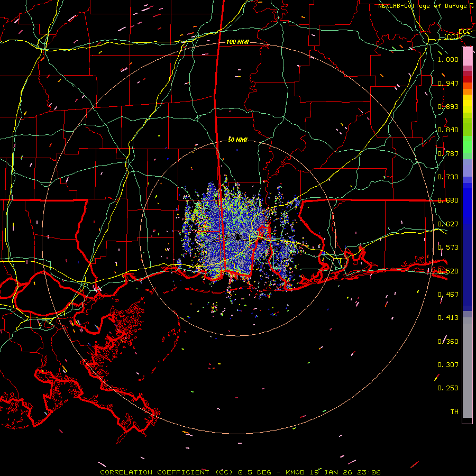Click the 0.520 legend value
The width and height of the screenshot is (476, 476).
[448, 271]
